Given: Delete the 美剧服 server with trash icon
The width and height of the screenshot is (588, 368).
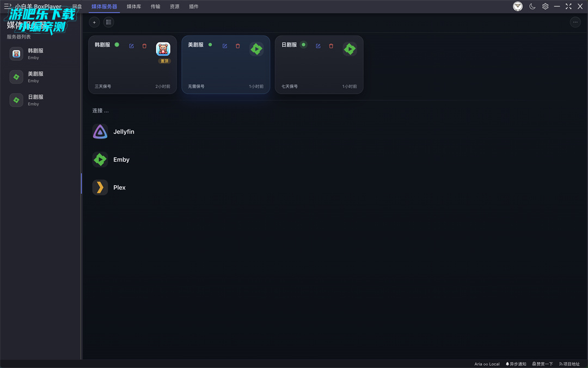Looking at the screenshot, I should pyautogui.click(x=238, y=46).
